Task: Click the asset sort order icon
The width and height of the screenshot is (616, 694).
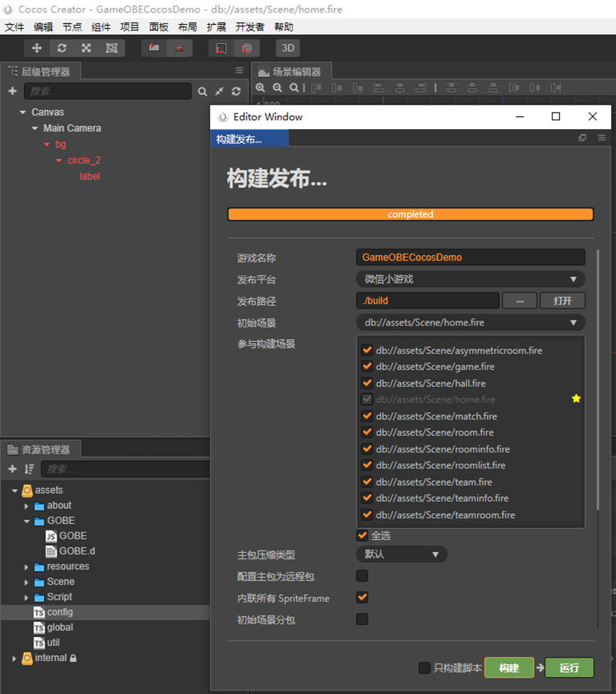Action: tap(29, 469)
